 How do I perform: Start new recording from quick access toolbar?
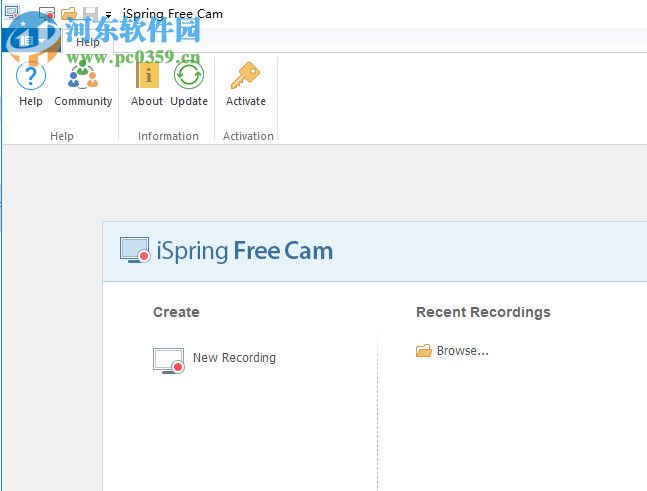tap(47, 13)
